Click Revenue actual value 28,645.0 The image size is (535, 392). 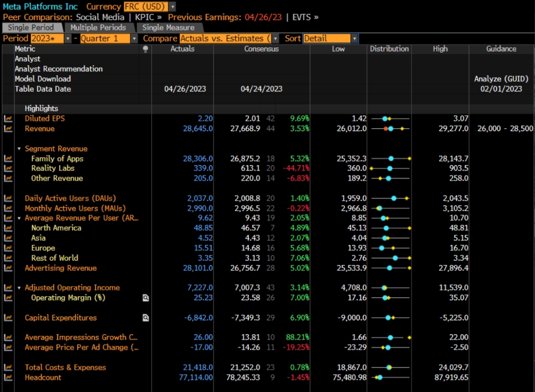point(198,129)
